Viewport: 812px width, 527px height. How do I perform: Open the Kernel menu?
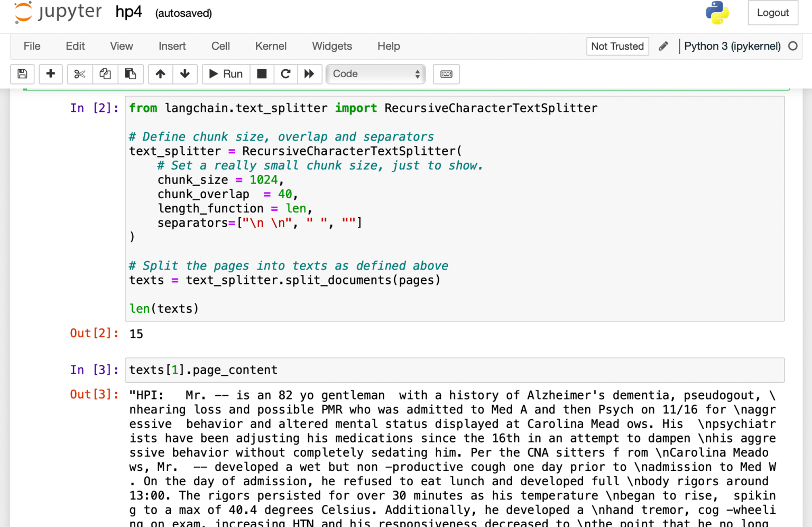point(271,46)
